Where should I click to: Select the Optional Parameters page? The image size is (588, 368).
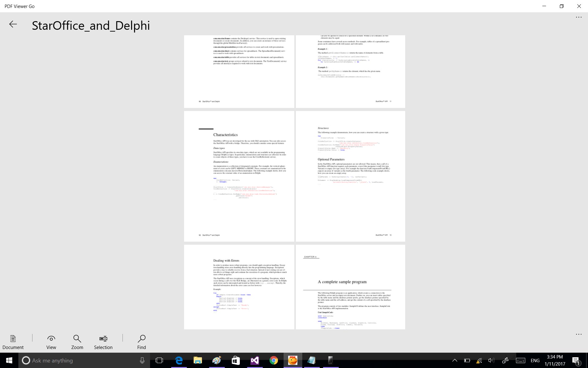coord(350,176)
